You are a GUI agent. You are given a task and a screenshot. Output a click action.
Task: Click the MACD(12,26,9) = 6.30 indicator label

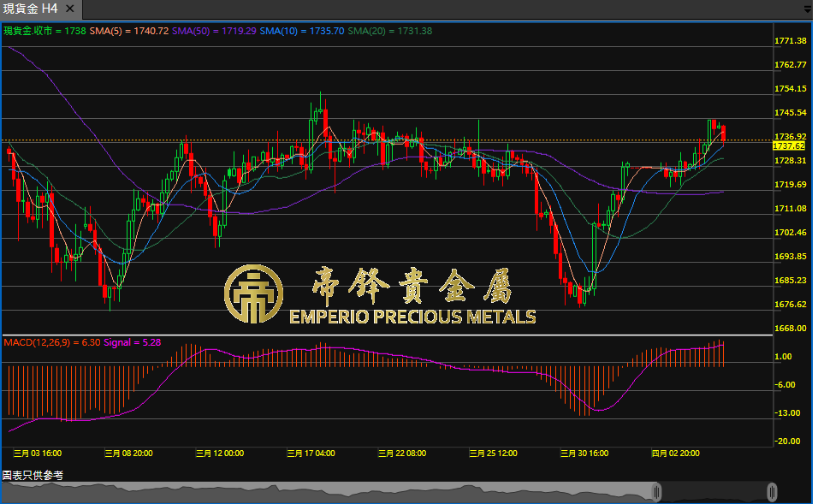tap(52, 342)
